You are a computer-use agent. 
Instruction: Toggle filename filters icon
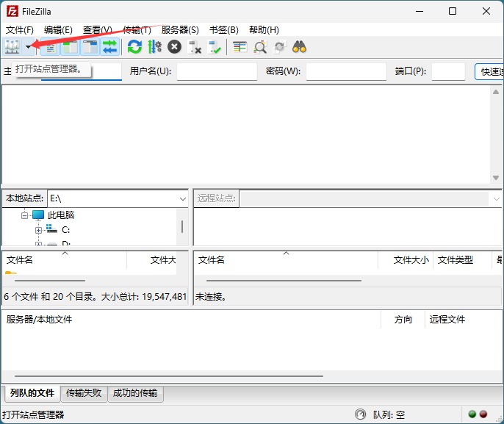click(x=260, y=47)
